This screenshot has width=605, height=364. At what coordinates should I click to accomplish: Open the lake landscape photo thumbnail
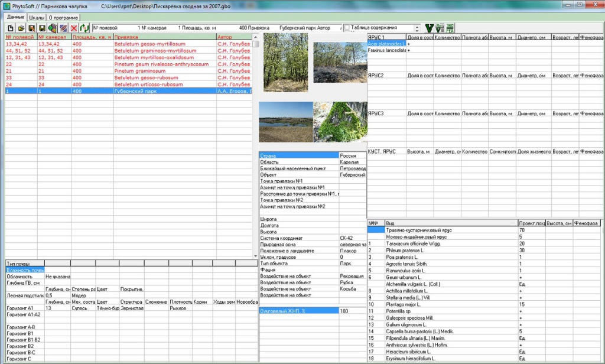pos(286,122)
